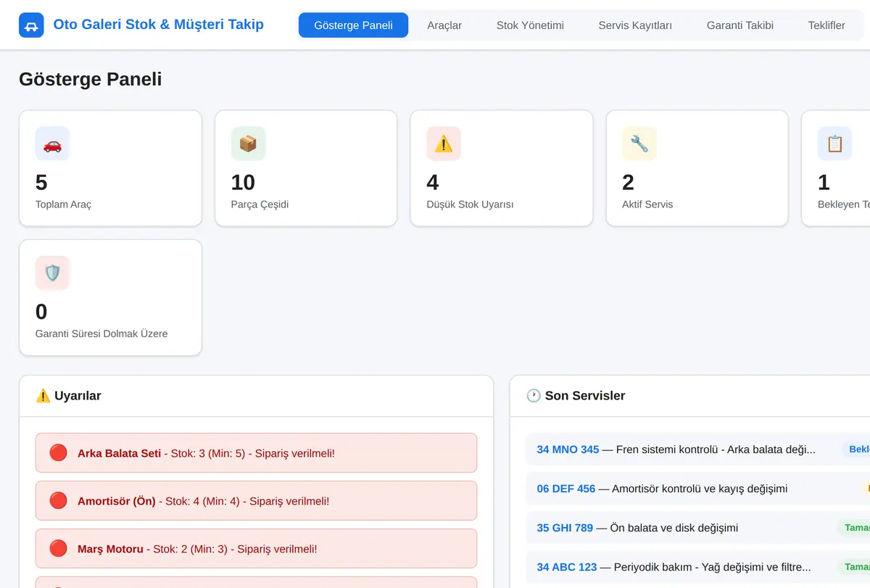Open the Gösterge Paneli tab
Screen dimensions: 870x588
(x=353, y=25)
